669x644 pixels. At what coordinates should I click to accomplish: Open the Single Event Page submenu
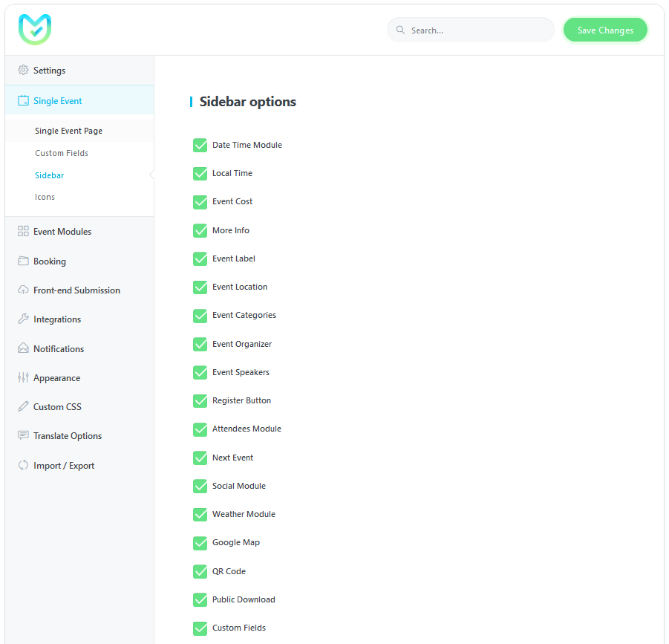[x=69, y=131]
